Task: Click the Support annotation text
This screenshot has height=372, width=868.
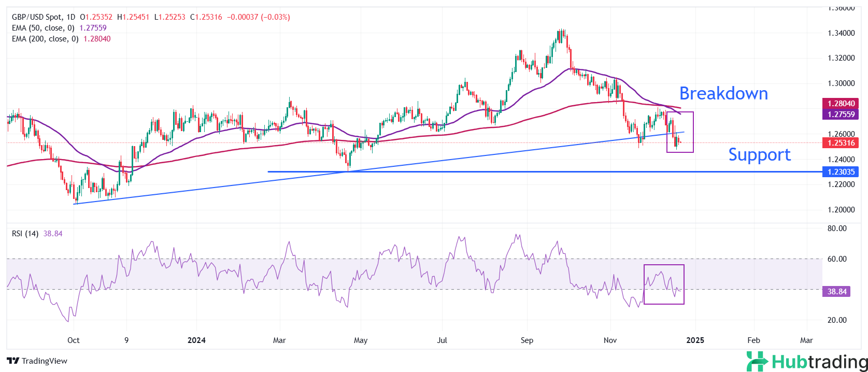Action: click(759, 155)
